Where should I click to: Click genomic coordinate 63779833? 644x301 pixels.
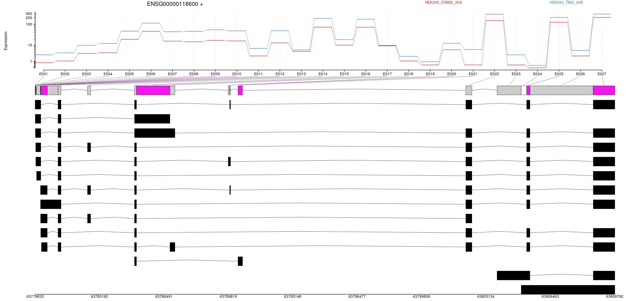[35, 297]
